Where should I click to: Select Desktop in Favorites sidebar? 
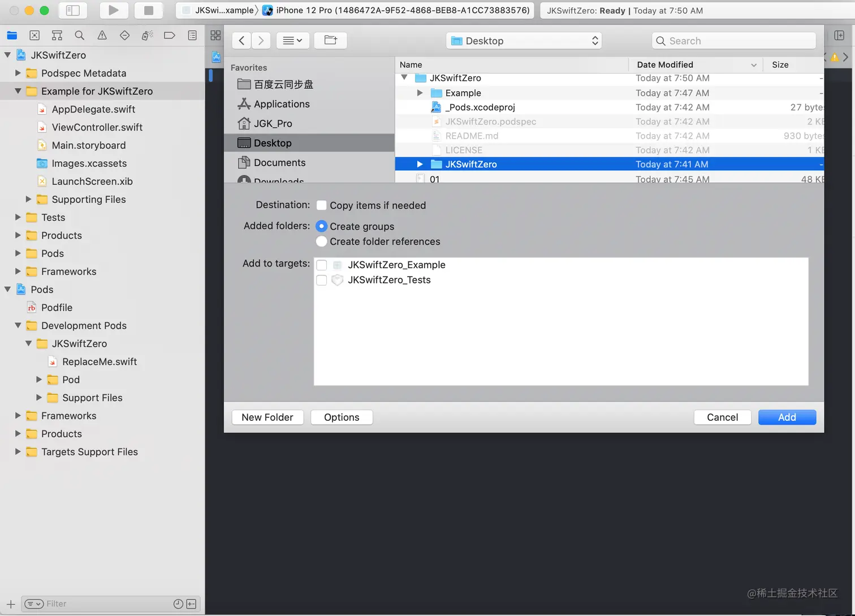coord(309,143)
